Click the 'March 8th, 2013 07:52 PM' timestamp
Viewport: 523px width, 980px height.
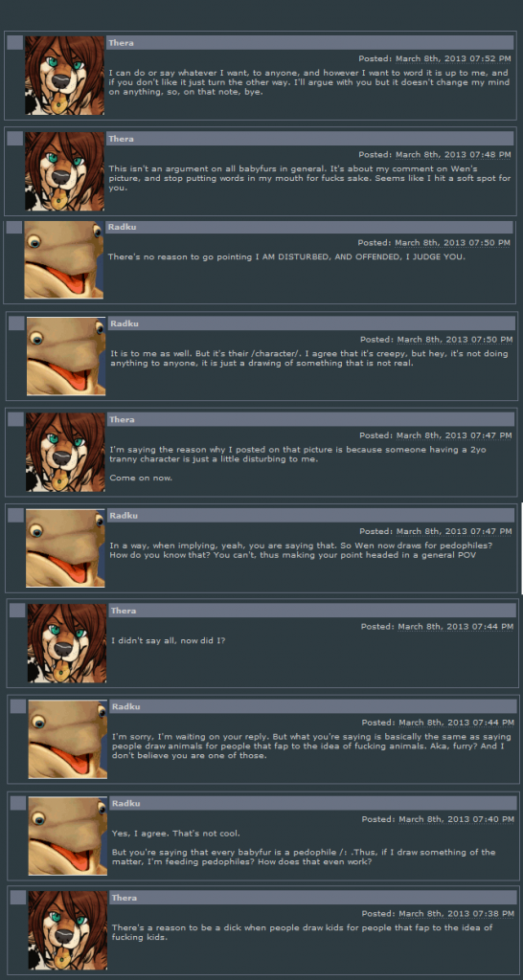point(453,58)
